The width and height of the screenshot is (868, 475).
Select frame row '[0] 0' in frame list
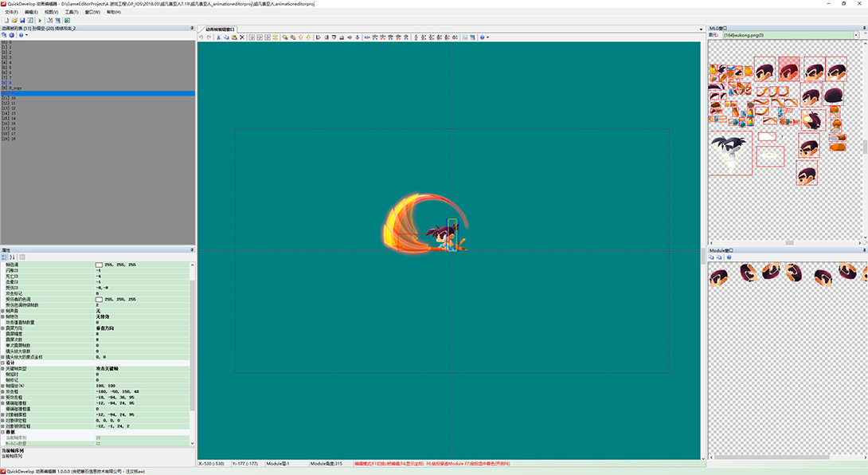[x=97, y=42]
